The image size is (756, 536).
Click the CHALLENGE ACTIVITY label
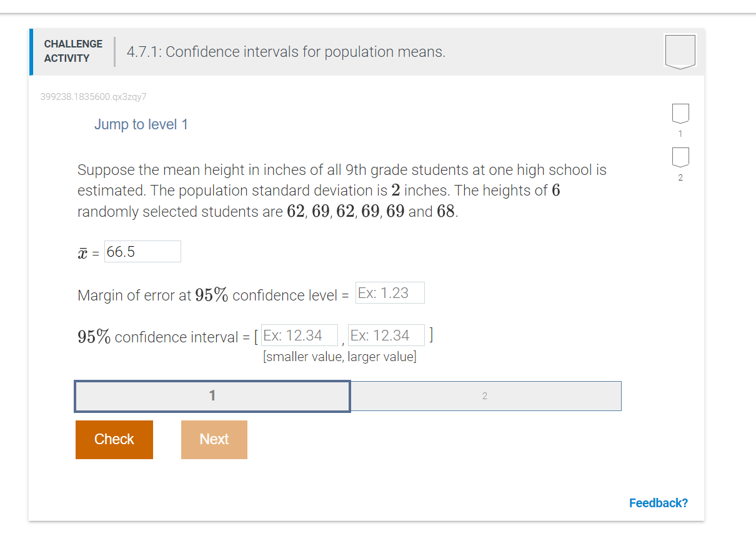(72, 51)
